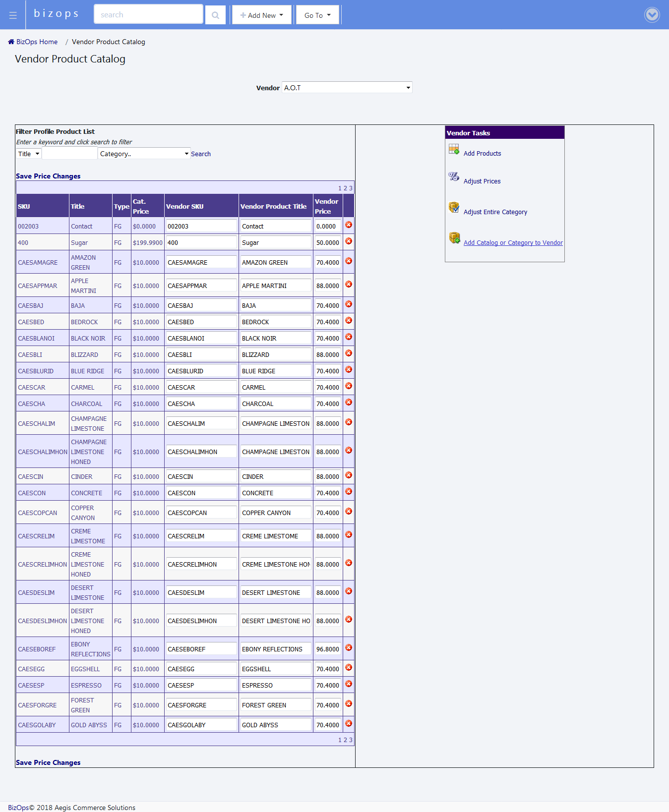Delete the GOLD ABYSS row
Image resolution: width=669 pixels, height=812 pixels.
[349, 724]
